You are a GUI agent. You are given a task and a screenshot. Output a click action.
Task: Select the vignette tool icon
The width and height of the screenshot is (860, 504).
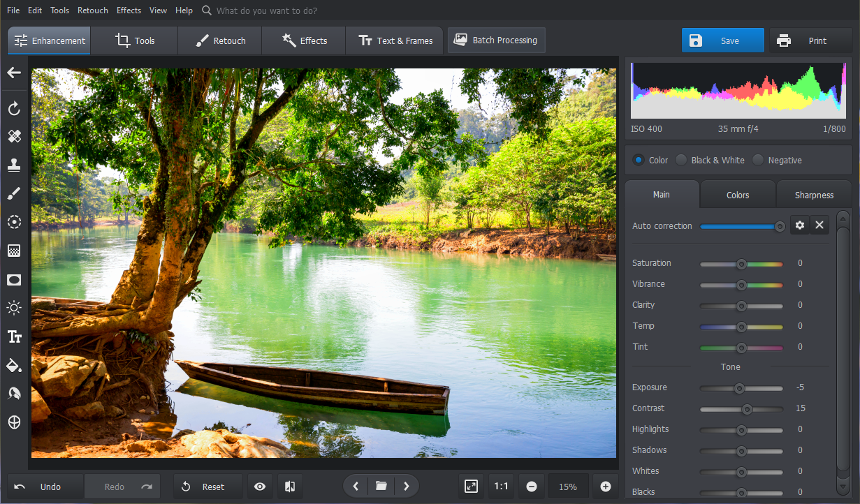click(14, 280)
